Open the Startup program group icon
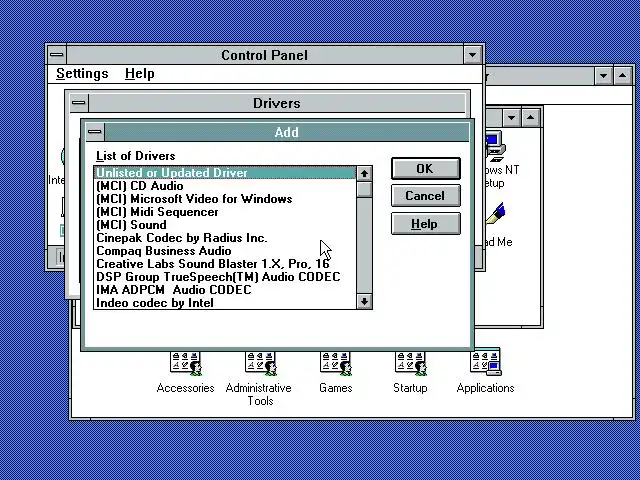Screen dimensions: 640x480 click(411, 363)
